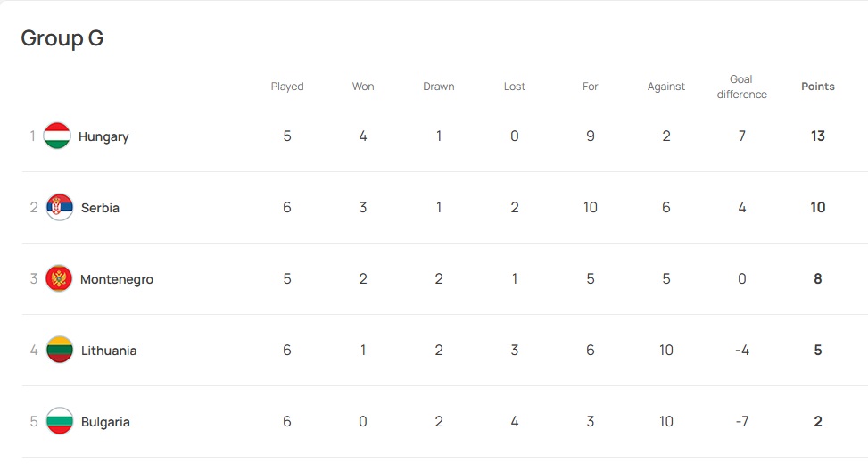Click the Goal difference column header
This screenshot has height=471, width=868.
tap(741, 87)
